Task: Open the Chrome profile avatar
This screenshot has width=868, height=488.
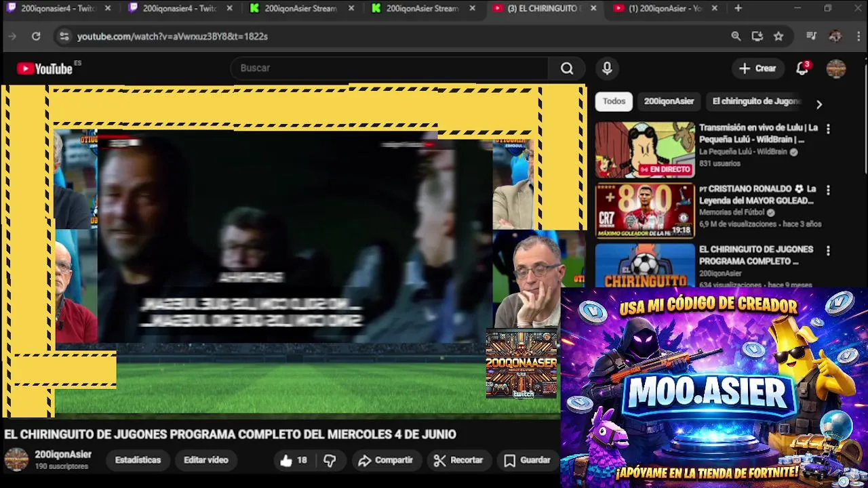Action: 835,37
